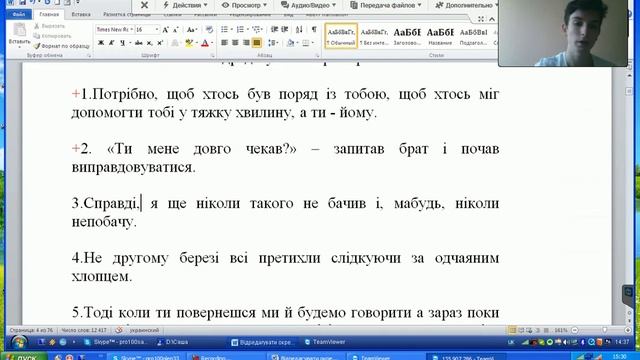Image resolution: width=640 pixels, height=360 pixels.
Task: Select the Заголовок heading style
Action: [407, 36]
